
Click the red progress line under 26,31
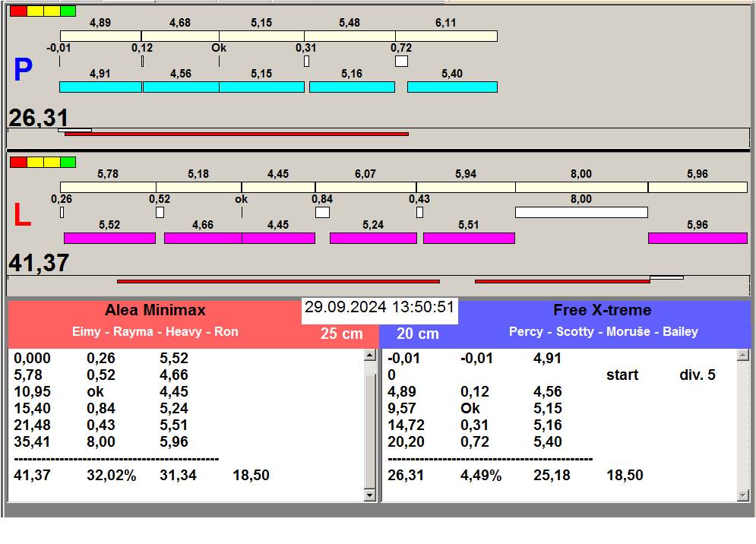pyautogui.click(x=237, y=134)
